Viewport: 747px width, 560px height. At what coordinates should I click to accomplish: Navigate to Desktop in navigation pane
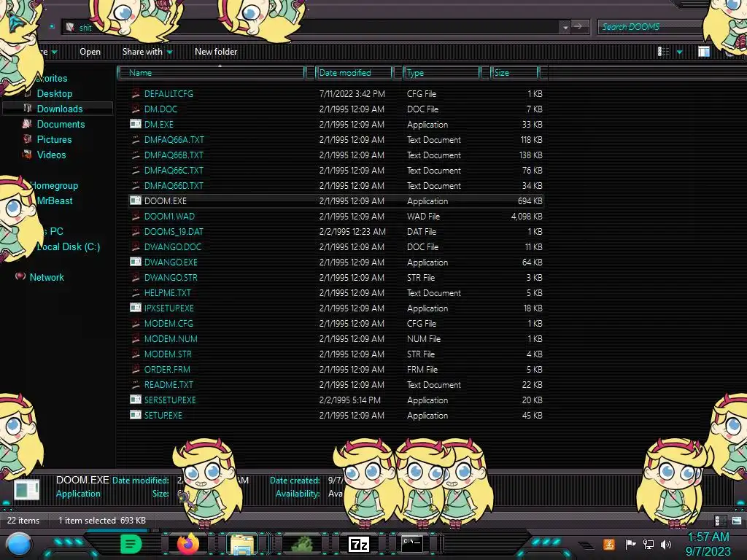pyautogui.click(x=54, y=93)
